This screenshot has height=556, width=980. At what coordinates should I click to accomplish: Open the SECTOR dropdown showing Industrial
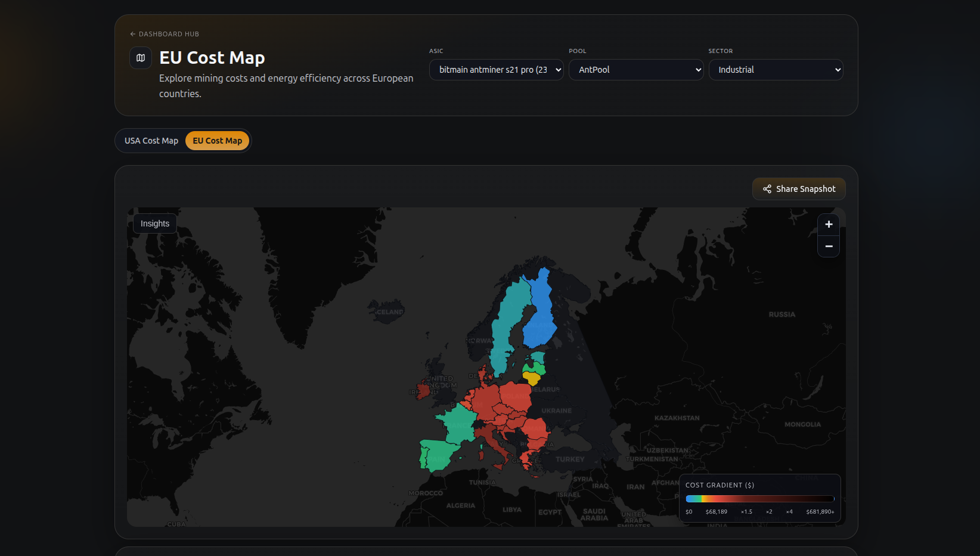click(x=776, y=70)
